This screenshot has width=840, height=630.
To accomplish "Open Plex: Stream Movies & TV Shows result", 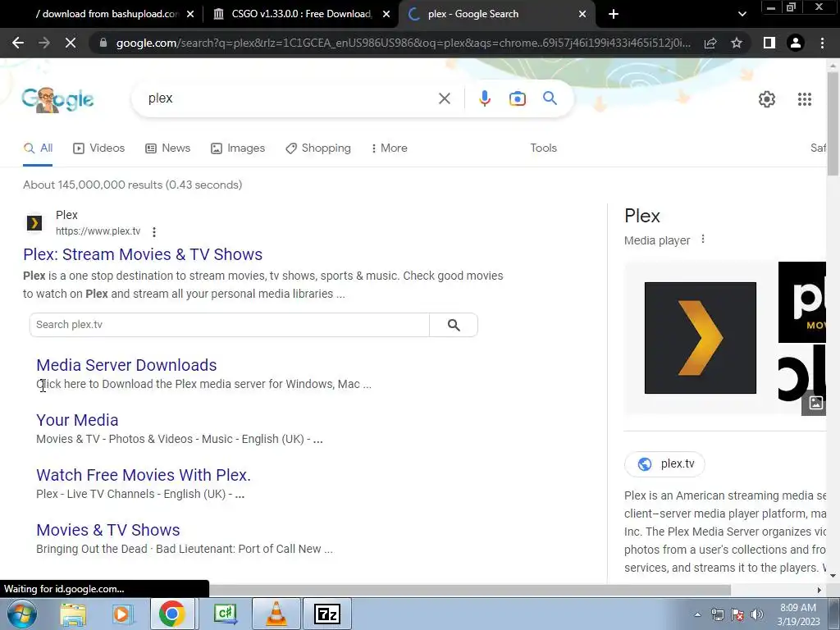I will click(x=143, y=254).
